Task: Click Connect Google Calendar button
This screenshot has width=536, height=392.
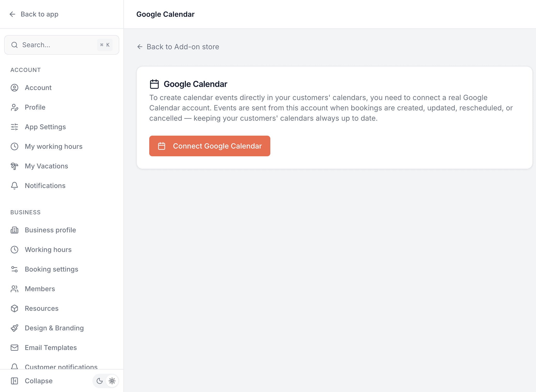Action: click(210, 146)
